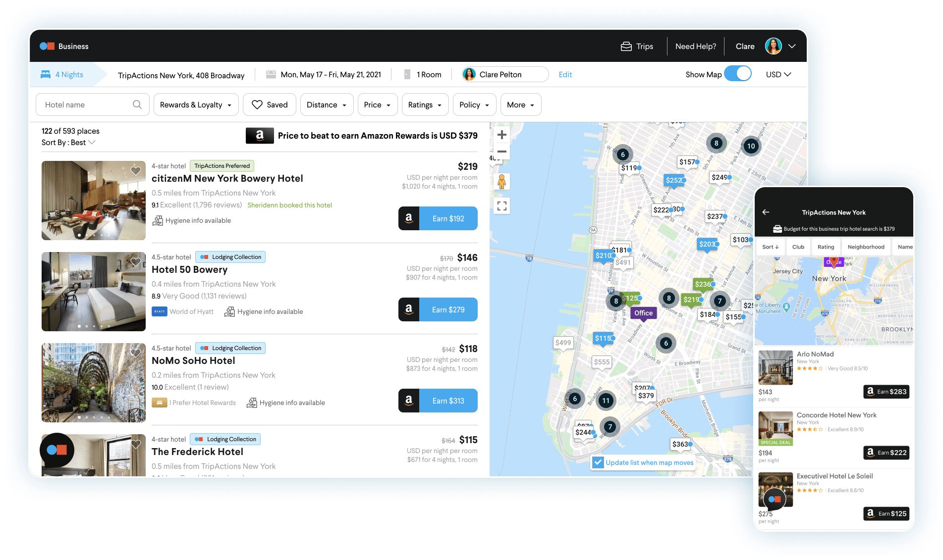Viewport: 943px width, 560px height.
Task: Click the purple Office map marker
Action: coord(643,313)
